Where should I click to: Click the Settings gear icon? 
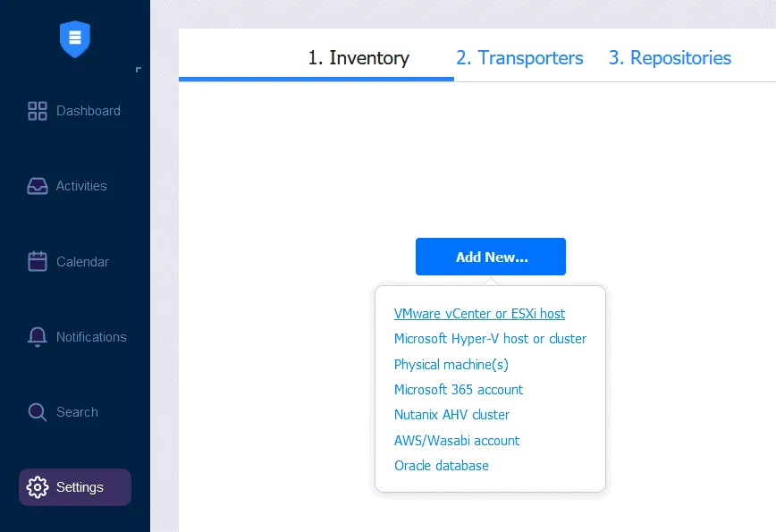click(38, 487)
